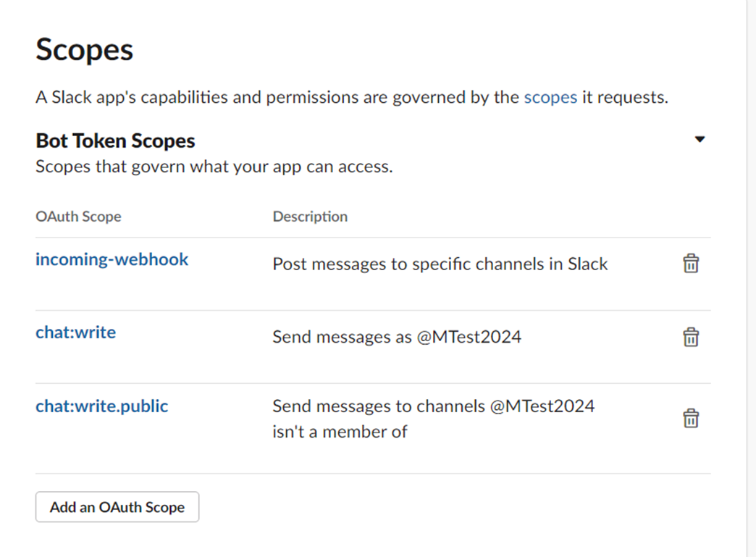The height and width of the screenshot is (557, 756).
Task: Delete the incoming-webhook scope with trash icon
Action: tap(690, 264)
